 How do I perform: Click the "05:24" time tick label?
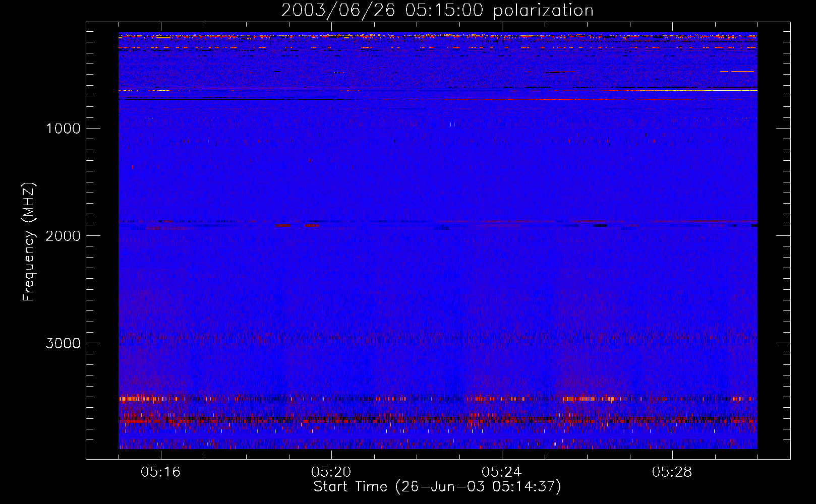coord(502,472)
